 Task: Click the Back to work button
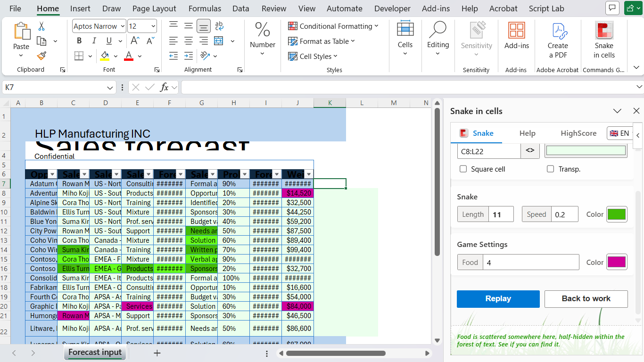pyautogui.click(x=586, y=299)
